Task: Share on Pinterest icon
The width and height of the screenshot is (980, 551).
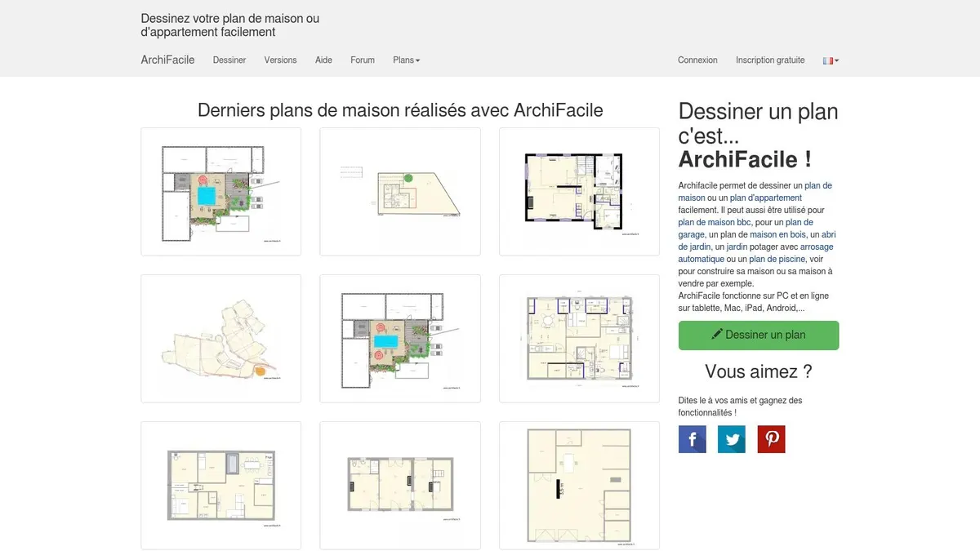Action: pyautogui.click(x=771, y=439)
